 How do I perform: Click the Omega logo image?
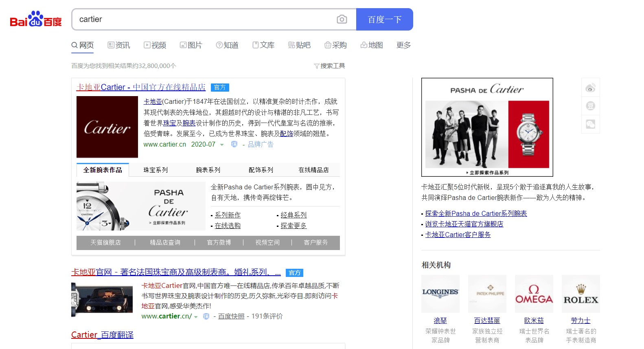click(x=534, y=294)
